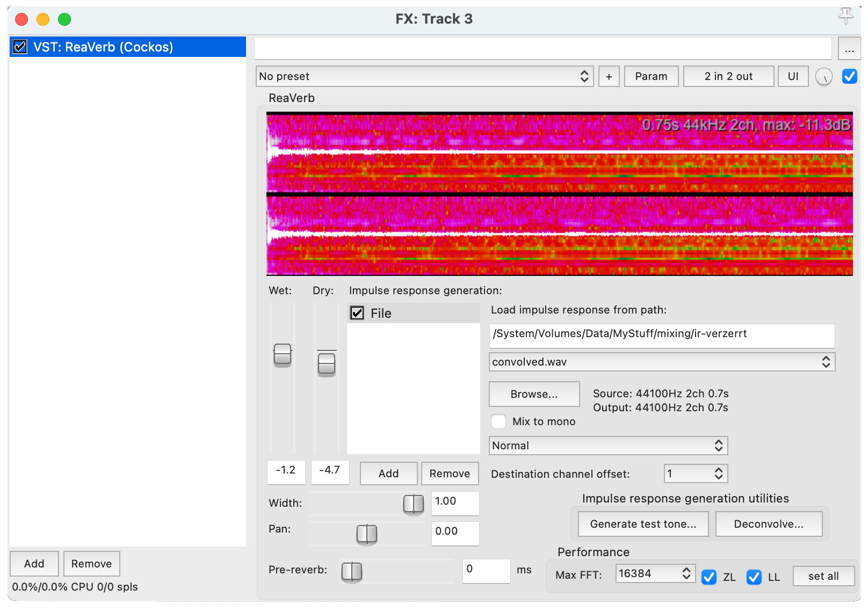Open the Normal mode dropdown

coord(608,446)
